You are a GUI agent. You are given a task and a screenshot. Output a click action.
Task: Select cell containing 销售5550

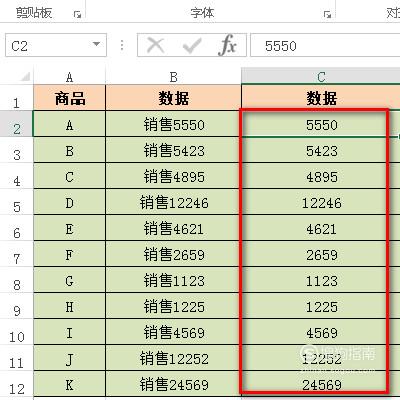[x=173, y=124]
